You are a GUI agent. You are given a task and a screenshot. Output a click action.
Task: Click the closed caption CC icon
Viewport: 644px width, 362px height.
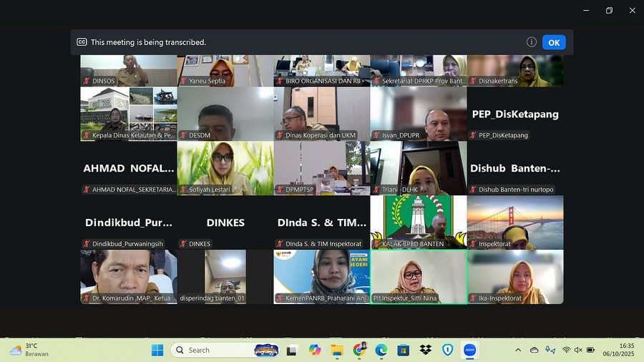click(x=82, y=42)
